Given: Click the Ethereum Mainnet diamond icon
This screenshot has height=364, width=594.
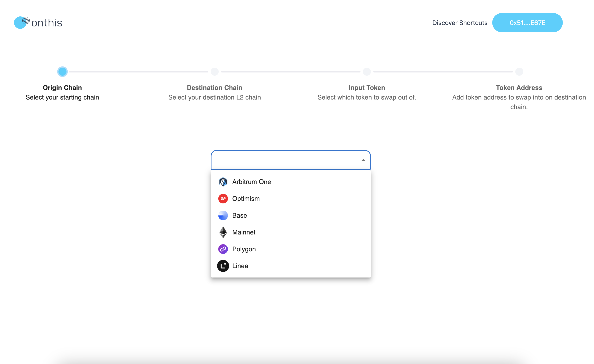Looking at the screenshot, I should [x=223, y=232].
